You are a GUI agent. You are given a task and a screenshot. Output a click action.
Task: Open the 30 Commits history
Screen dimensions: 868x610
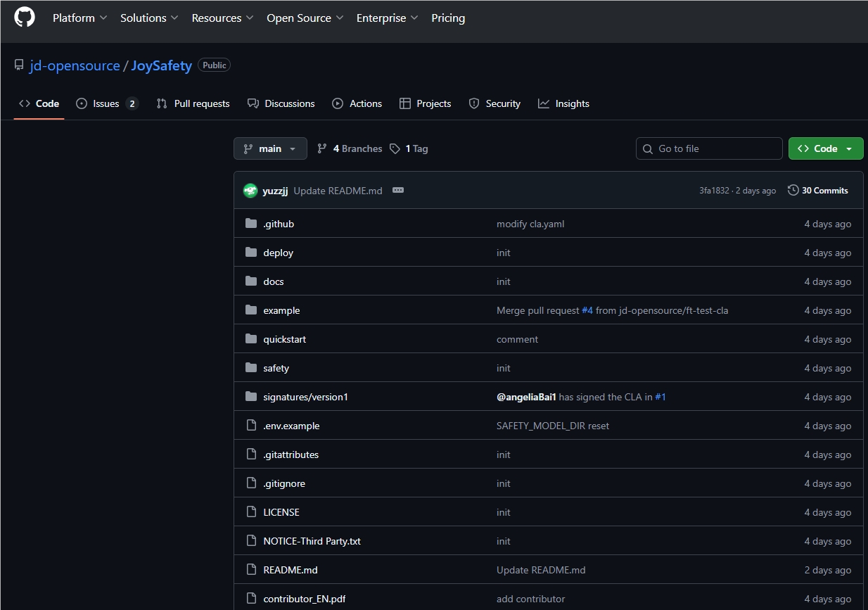[818, 191]
